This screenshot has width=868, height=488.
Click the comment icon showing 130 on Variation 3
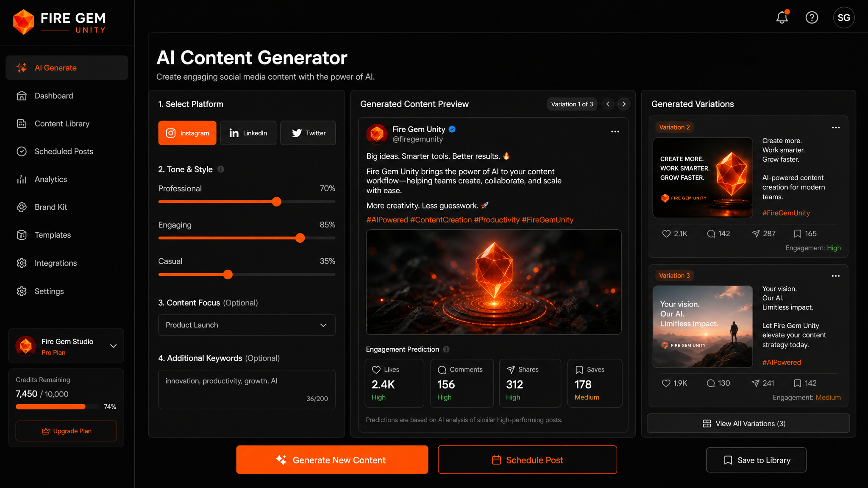tap(711, 383)
